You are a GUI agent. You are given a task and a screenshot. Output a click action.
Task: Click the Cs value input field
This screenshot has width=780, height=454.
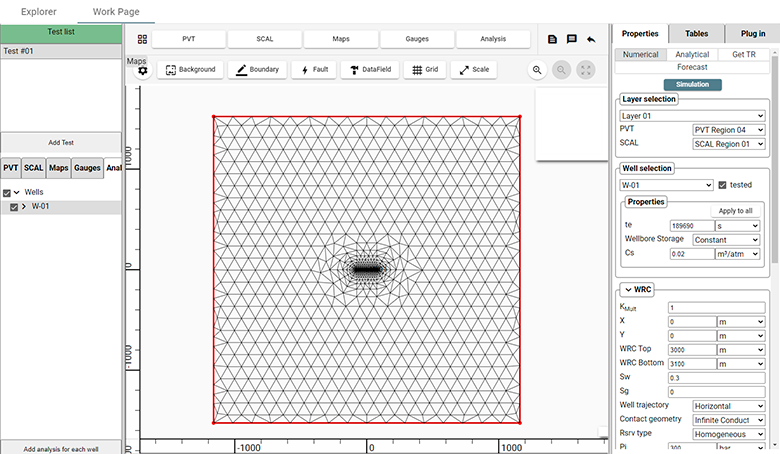[692, 254]
